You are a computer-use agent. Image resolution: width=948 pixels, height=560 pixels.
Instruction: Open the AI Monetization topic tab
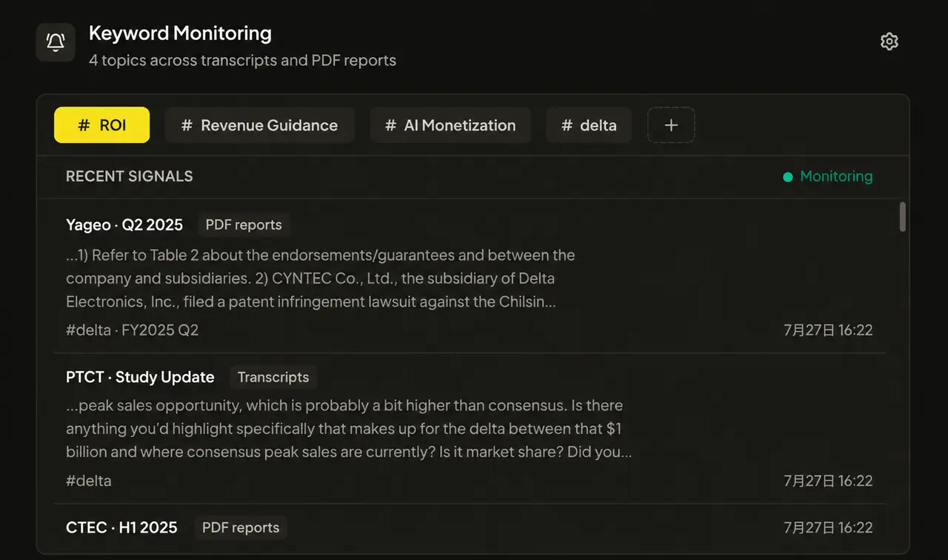(x=450, y=125)
